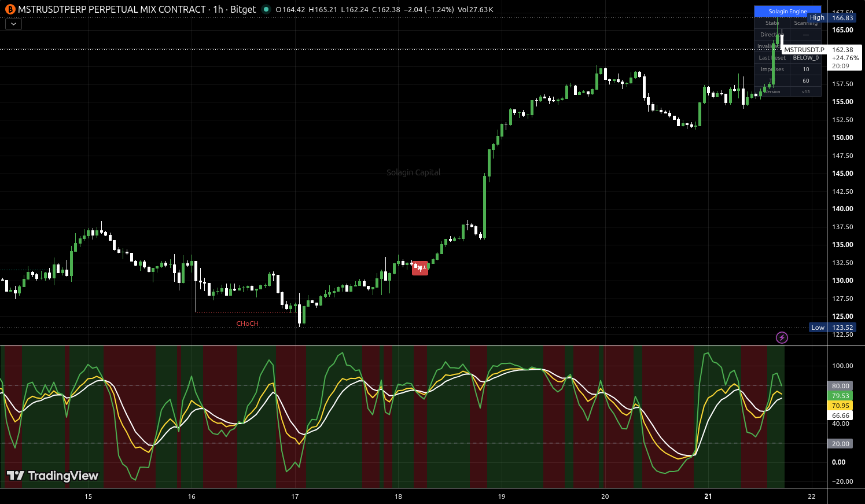Click the State label cell
Viewport: 865px width, 504px height.
point(772,23)
